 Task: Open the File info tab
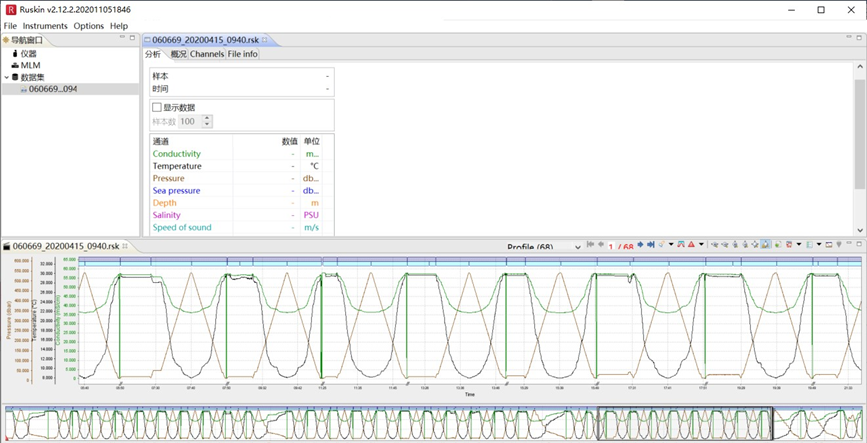tap(242, 54)
